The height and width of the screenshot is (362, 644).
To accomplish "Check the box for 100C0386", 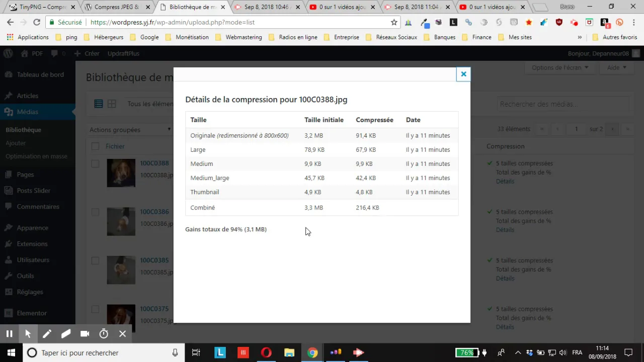I will [95, 212].
